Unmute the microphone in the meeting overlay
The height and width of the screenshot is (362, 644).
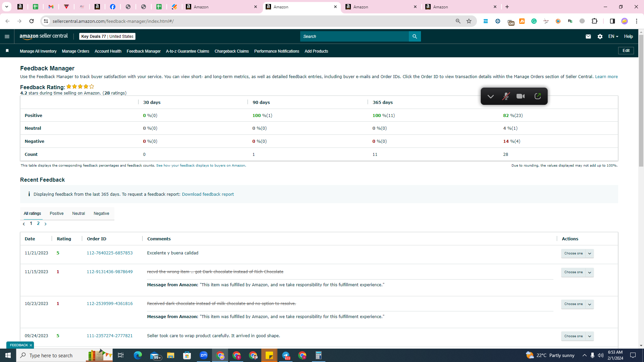click(506, 97)
